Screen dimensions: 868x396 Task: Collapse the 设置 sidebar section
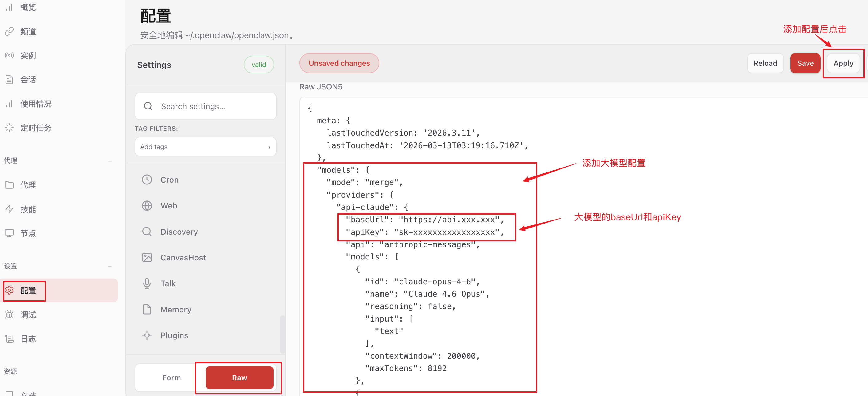click(110, 266)
